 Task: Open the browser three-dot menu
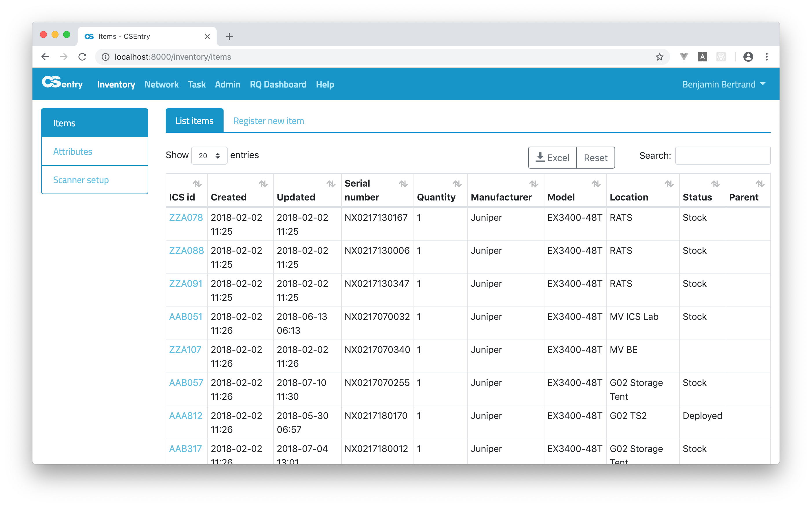tap(767, 57)
